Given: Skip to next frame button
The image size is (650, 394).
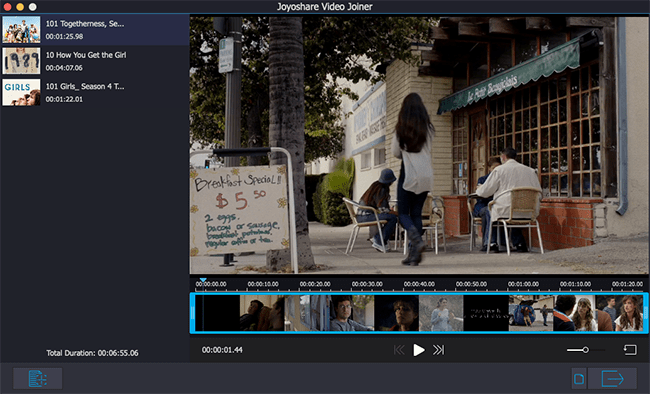Looking at the screenshot, I should 439,350.
